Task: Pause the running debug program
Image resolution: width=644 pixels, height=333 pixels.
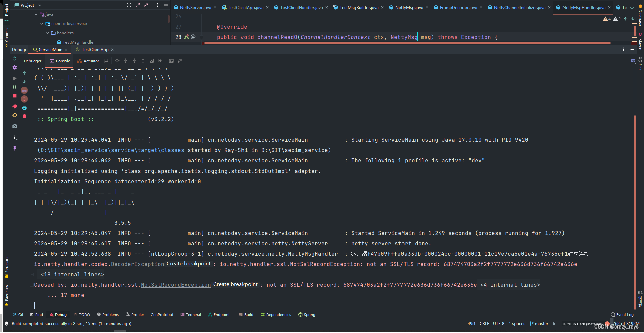Action: tap(14, 87)
